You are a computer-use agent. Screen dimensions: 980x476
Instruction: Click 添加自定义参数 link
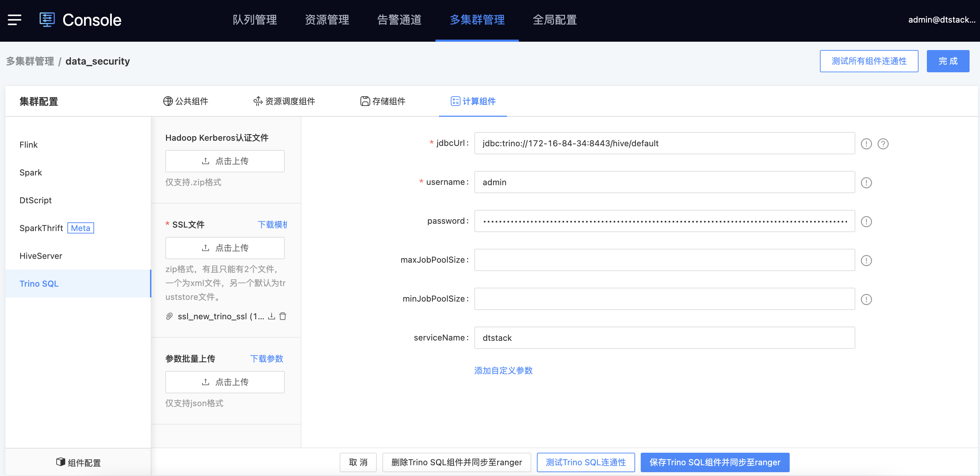pyautogui.click(x=503, y=370)
